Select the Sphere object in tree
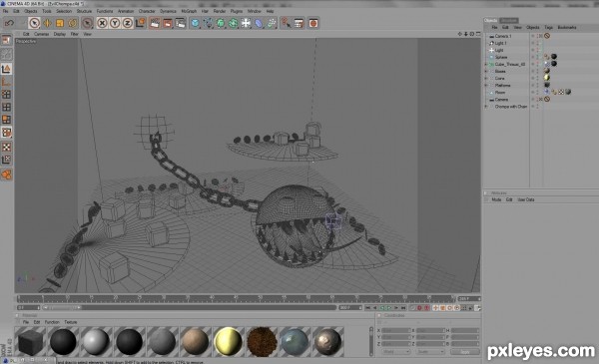599x364 pixels. 501,57
